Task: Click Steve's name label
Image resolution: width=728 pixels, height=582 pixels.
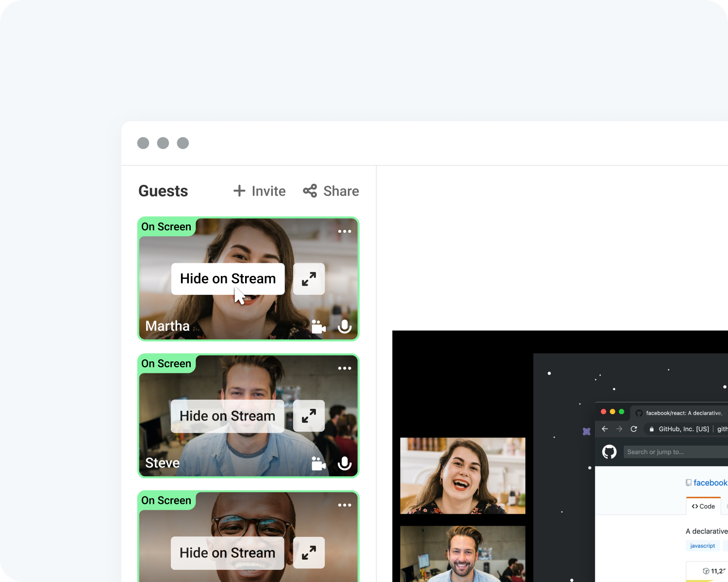Action: [x=163, y=463]
